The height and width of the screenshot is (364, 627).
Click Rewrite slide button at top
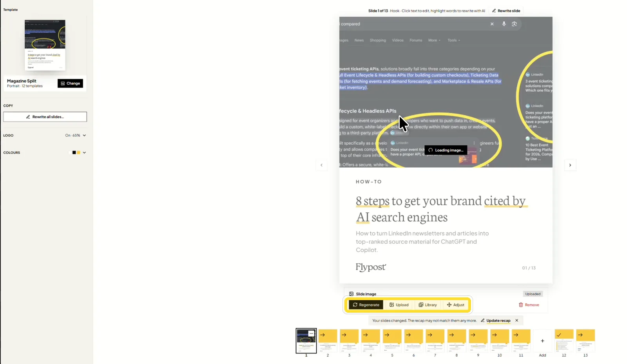506,11
